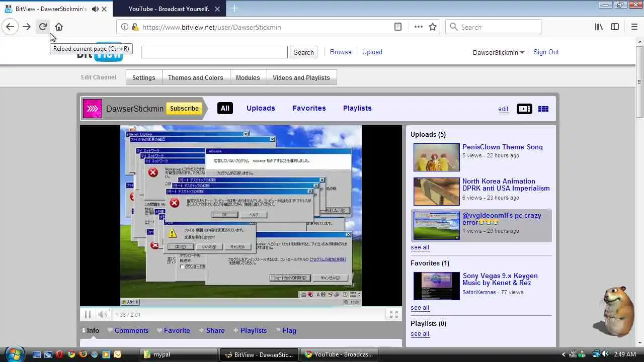Image resolution: width=644 pixels, height=362 pixels.
Task: Open PenisClown Theme Song video thumbnail
Action: click(x=437, y=157)
